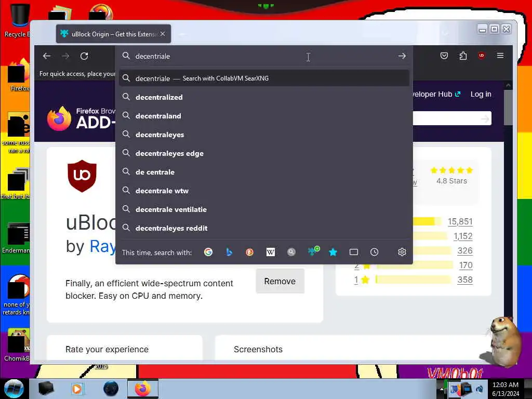
Task: Open the 170 reviews count link
Action: tap(465, 265)
